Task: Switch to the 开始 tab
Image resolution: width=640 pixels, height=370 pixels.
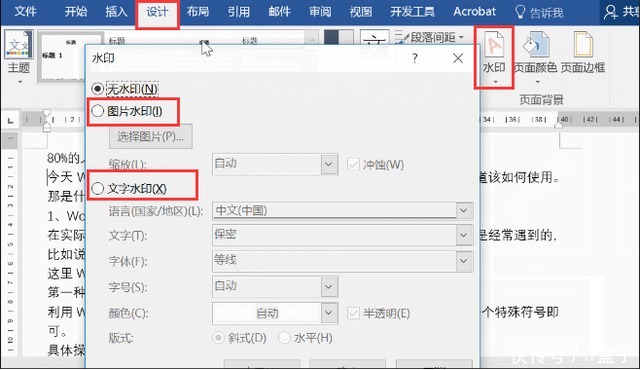Action: (x=76, y=11)
